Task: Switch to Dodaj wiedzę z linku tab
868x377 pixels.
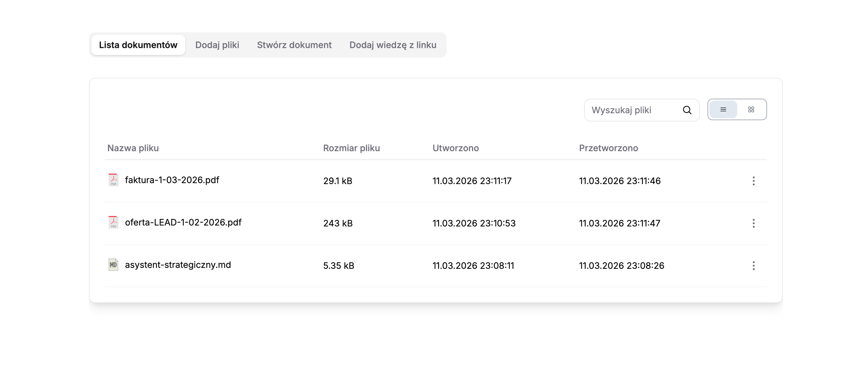Action: (393, 45)
